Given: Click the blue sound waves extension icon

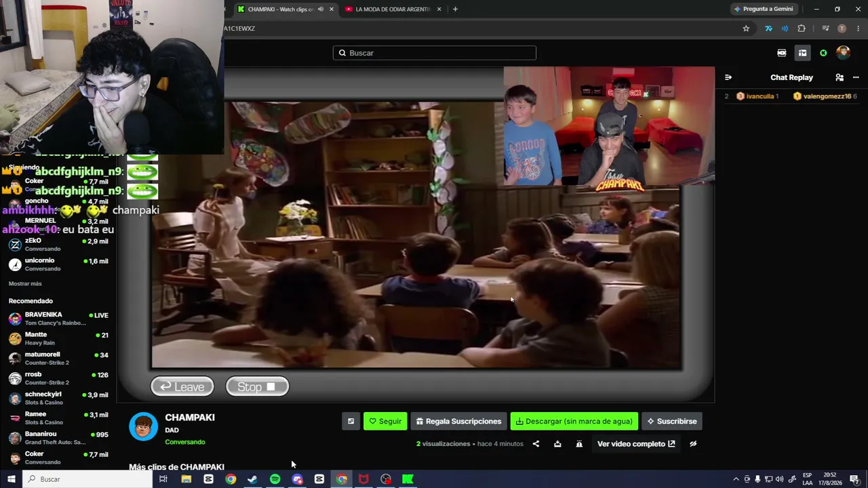Looking at the screenshot, I should coord(785,28).
